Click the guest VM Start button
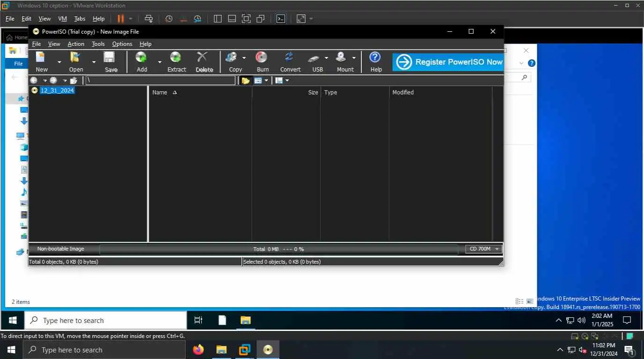The image size is (644, 359). 13,320
